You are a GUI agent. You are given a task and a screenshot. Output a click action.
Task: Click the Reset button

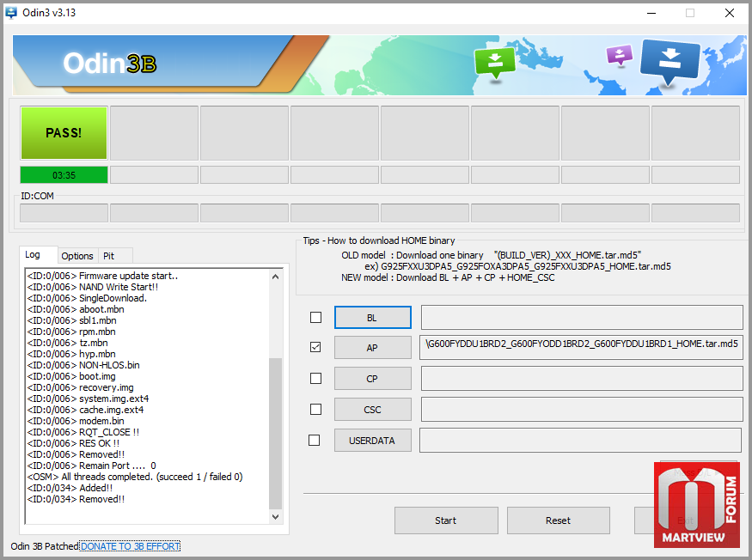pyautogui.click(x=559, y=520)
